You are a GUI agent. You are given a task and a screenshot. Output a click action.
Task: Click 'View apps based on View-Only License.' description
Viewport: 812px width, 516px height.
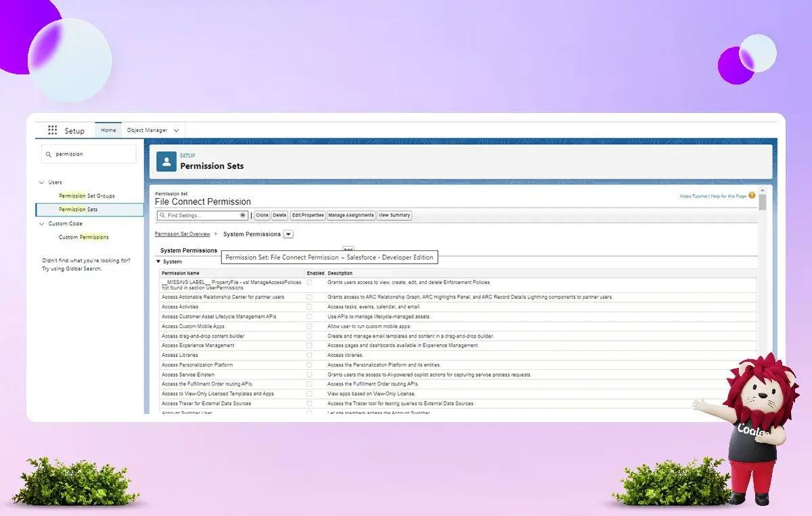pos(371,394)
